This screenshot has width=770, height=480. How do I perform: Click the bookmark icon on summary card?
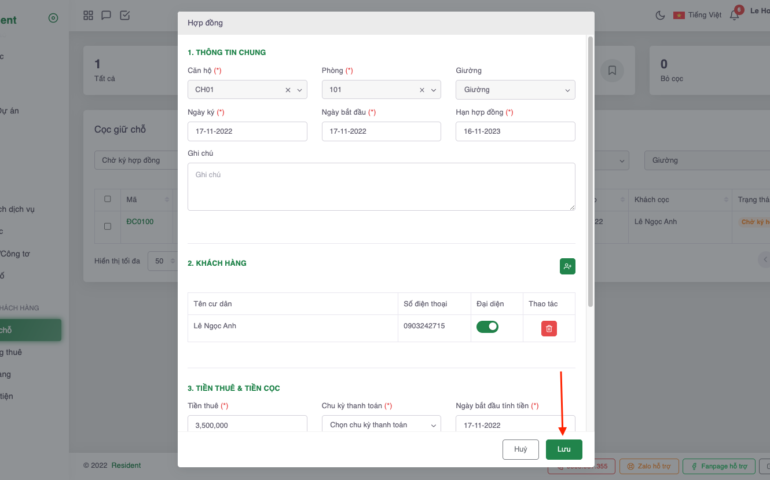coord(612,70)
